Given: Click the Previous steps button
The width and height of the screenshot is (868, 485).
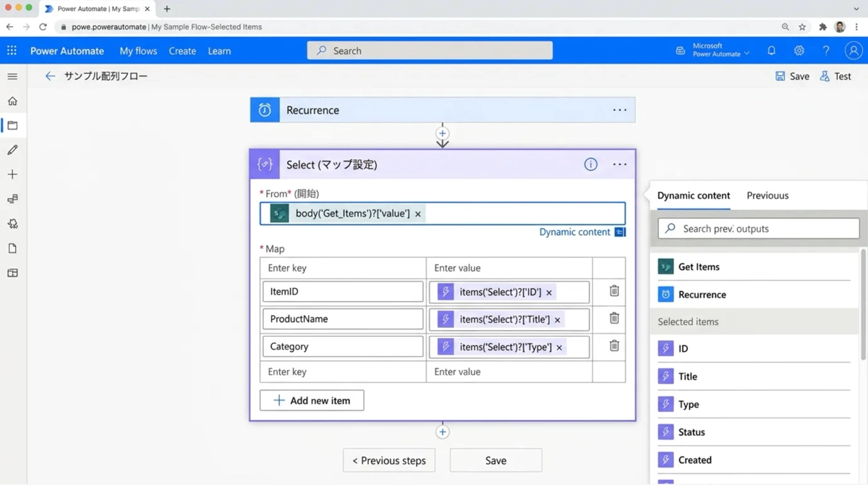Looking at the screenshot, I should 389,460.
